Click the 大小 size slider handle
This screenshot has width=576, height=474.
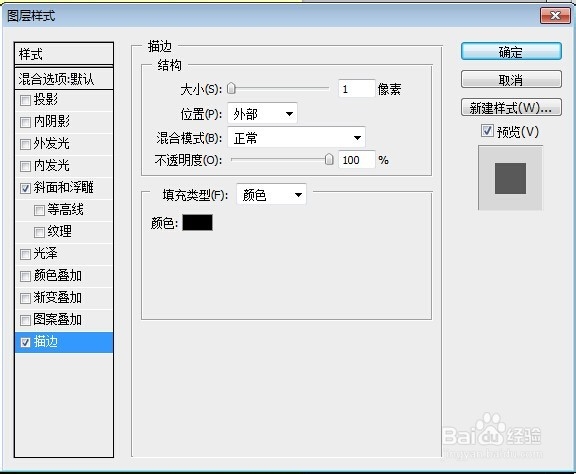[231, 89]
